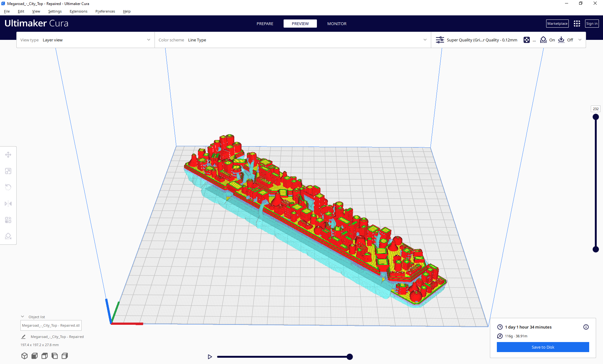Click the print settings sliders icon
The width and height of the screenshot is (603, 364).
(x=440, y=40)
